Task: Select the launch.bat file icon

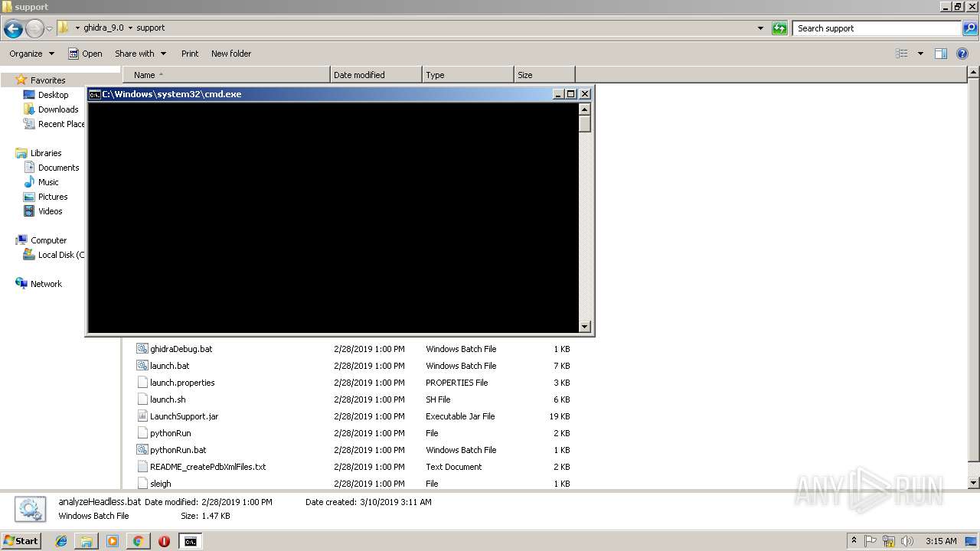Action: [x=142, y=366]
